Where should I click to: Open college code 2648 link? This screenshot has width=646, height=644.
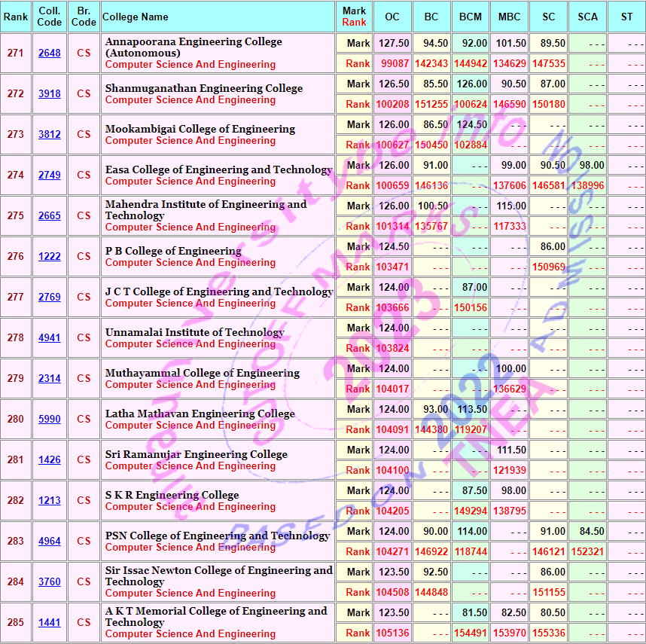[50, 53]
